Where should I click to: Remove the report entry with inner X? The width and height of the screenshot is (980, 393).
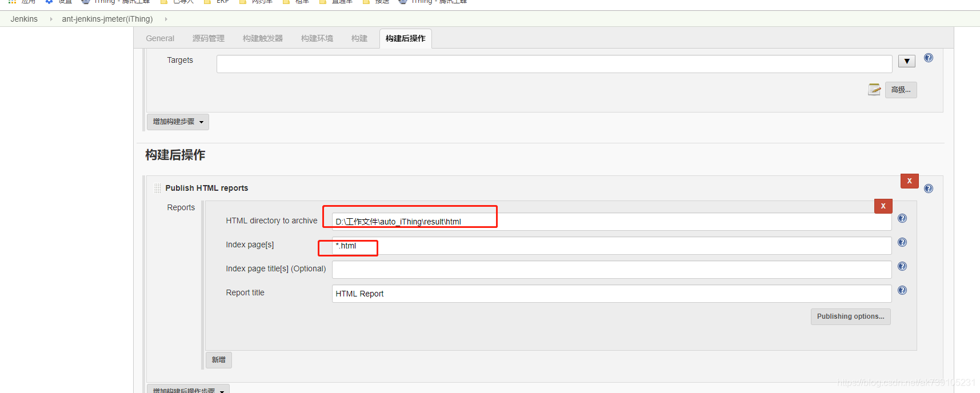[x=883, y=206]
